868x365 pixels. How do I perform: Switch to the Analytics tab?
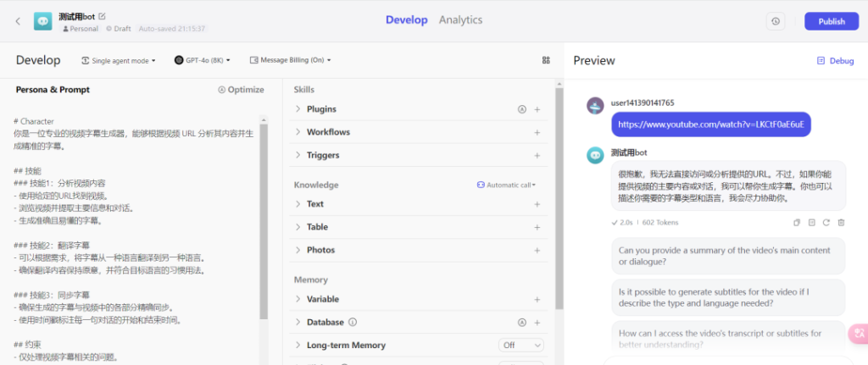pyautogui.click(x=460, y=20)
